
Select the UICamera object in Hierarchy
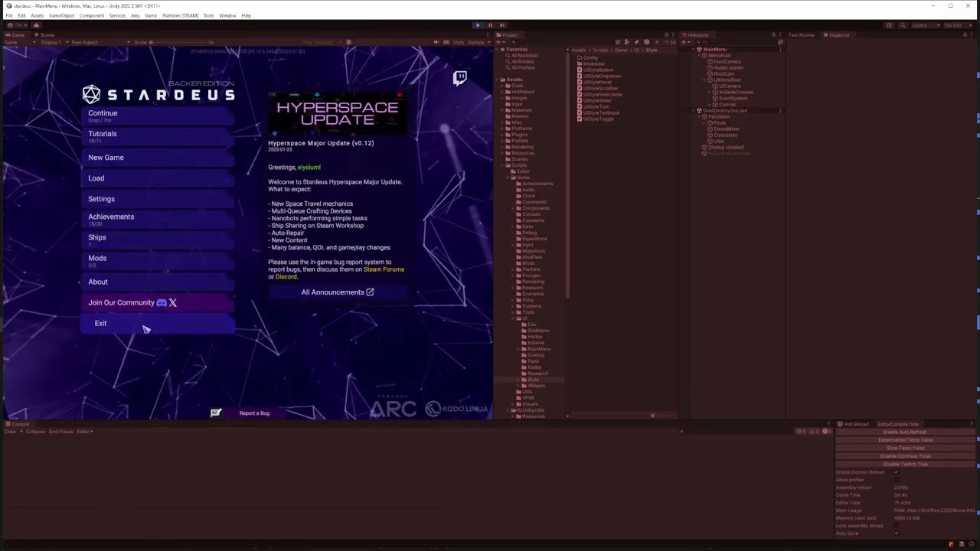coord(730,86)
